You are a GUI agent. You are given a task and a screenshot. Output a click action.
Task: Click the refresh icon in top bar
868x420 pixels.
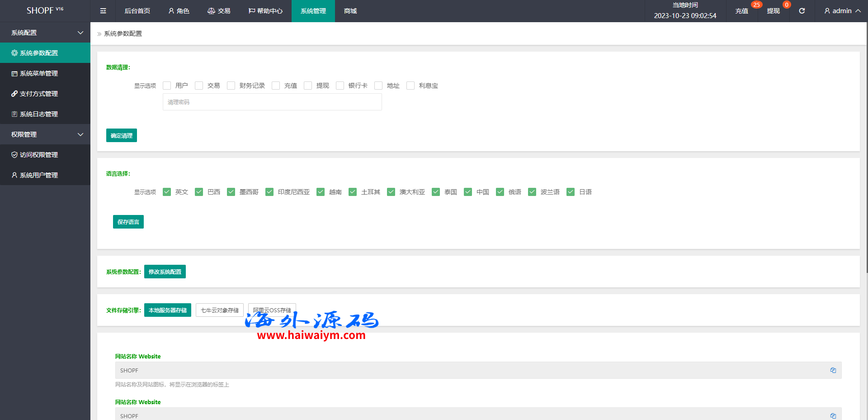click(x=802, y=11)
